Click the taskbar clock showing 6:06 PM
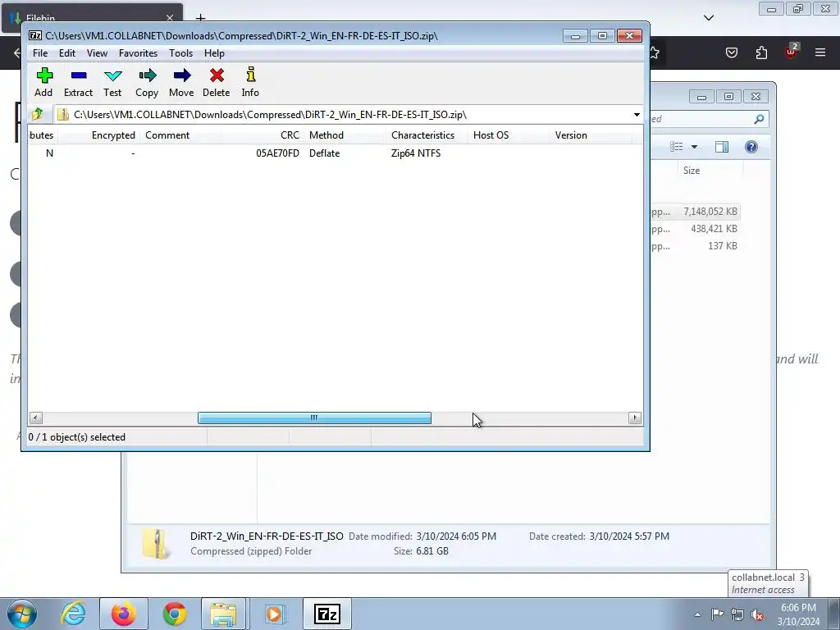The height and width of the screenshot is (630, 840). [x=798, y=614]
